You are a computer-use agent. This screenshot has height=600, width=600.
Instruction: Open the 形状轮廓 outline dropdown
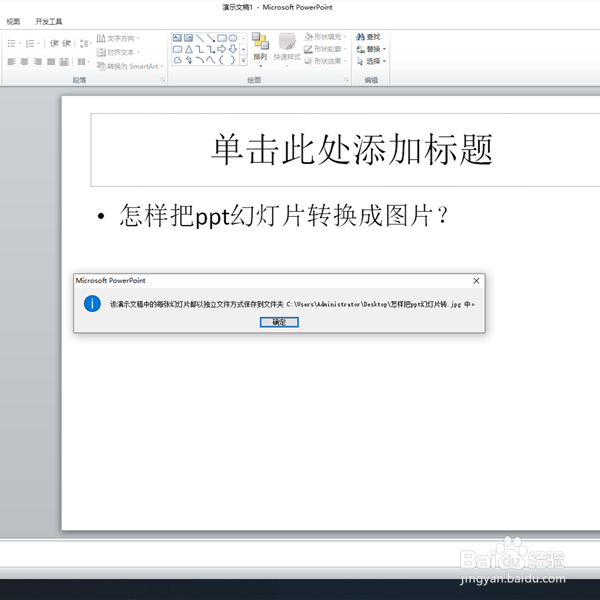pos(326,49)
